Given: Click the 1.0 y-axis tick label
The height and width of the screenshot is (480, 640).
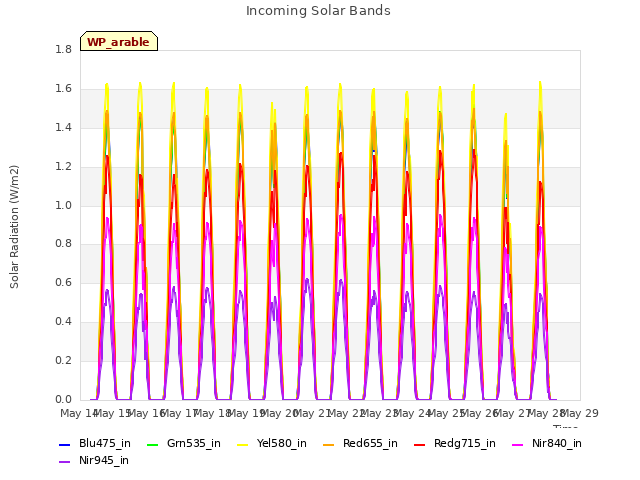Looking at the screenshot, I should pyautogui.click(x=63, y=205).
